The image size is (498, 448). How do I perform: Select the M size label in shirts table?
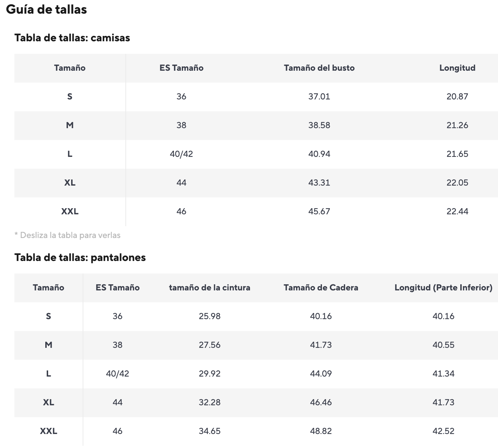pos(70,125)
